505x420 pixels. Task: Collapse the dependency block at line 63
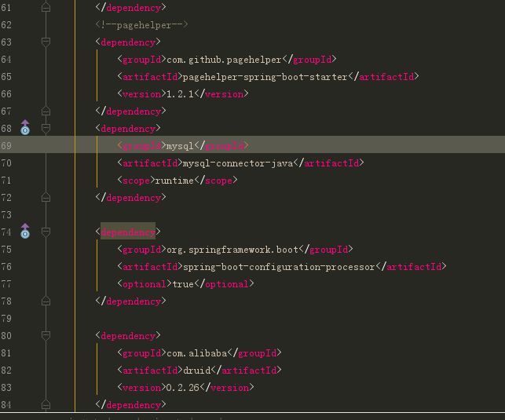(x=46, y=42)
